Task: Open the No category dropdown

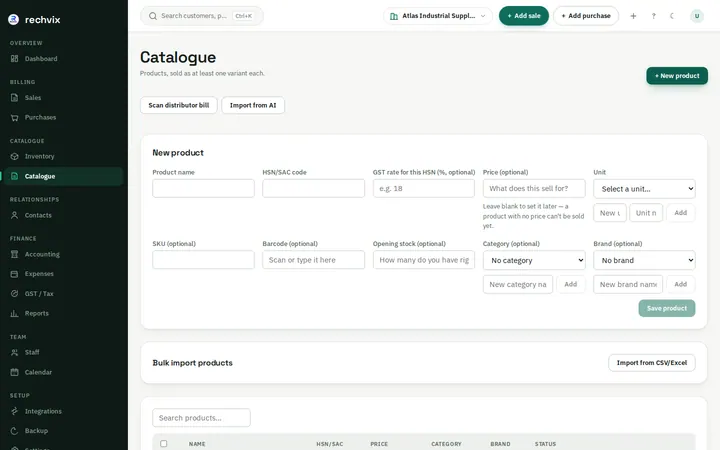Action: 534,260
